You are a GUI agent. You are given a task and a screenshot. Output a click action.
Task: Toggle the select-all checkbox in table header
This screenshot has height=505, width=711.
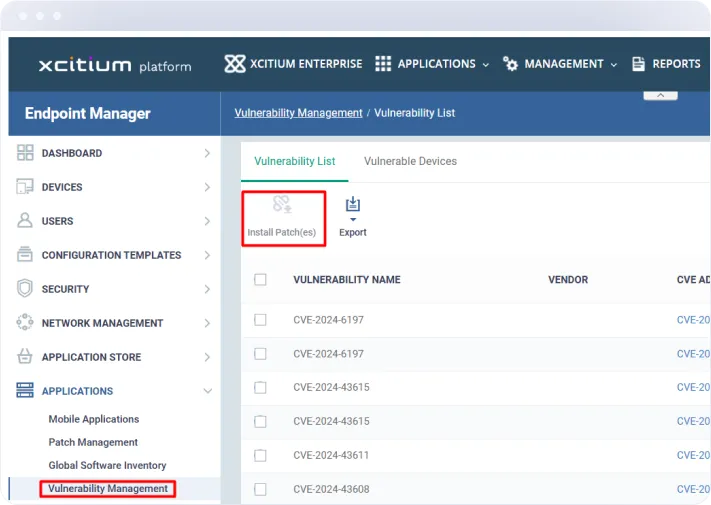[x=260, y=280]
